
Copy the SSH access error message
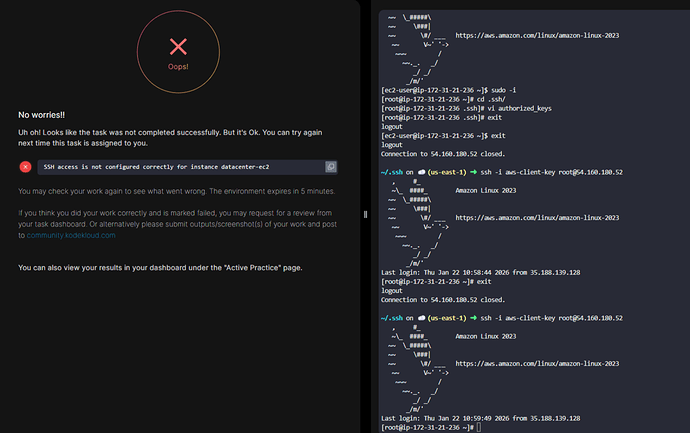330,167
